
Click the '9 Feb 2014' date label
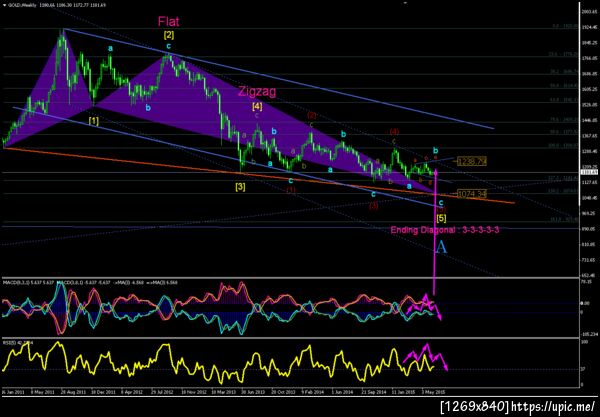pyautogui.click(x=311, y=392)
